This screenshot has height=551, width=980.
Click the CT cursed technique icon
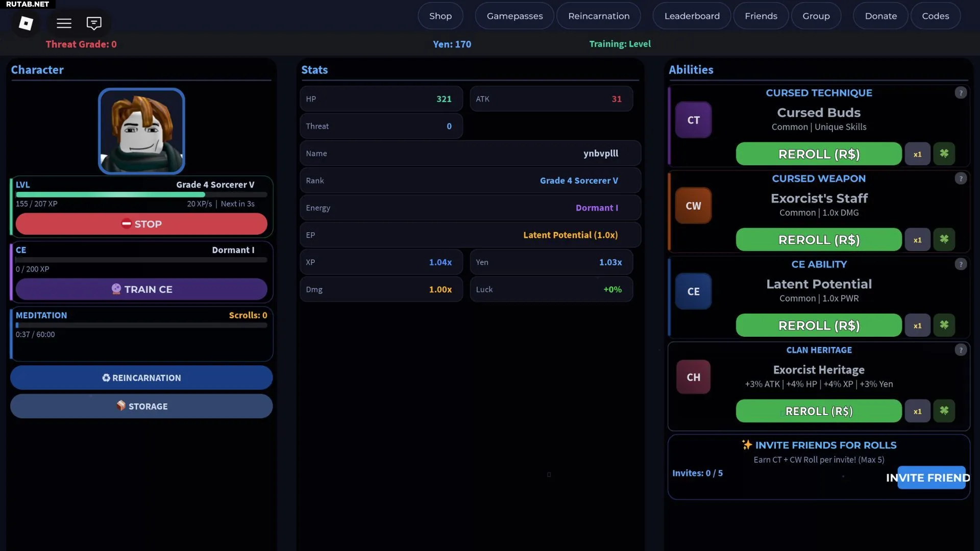point(693,120)
